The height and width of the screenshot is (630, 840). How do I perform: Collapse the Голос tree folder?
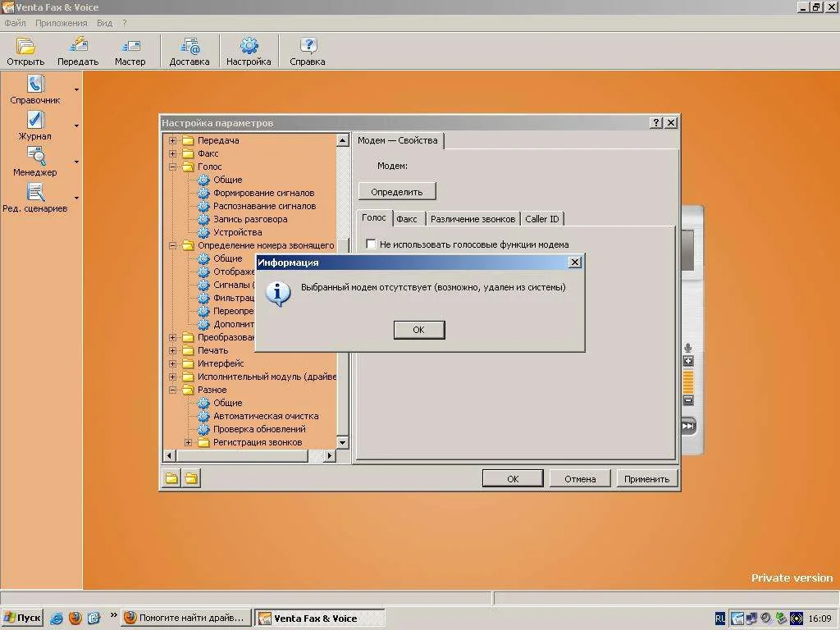172,167
